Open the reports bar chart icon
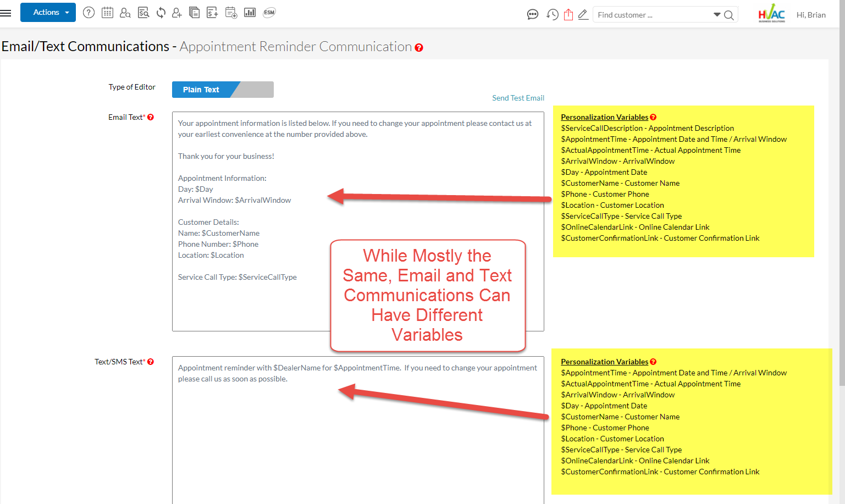Screen dimensions: 845x504 250,13
